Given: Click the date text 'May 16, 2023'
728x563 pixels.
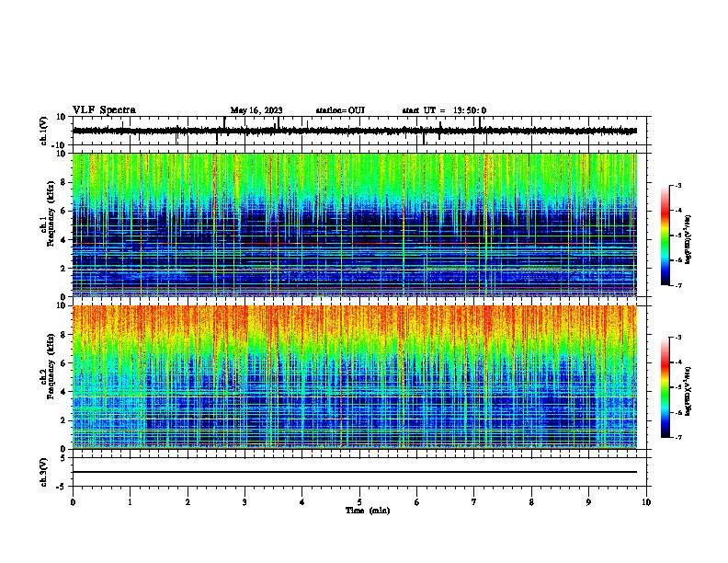Looking at the screenshot, I should click(x=256, y=110).
